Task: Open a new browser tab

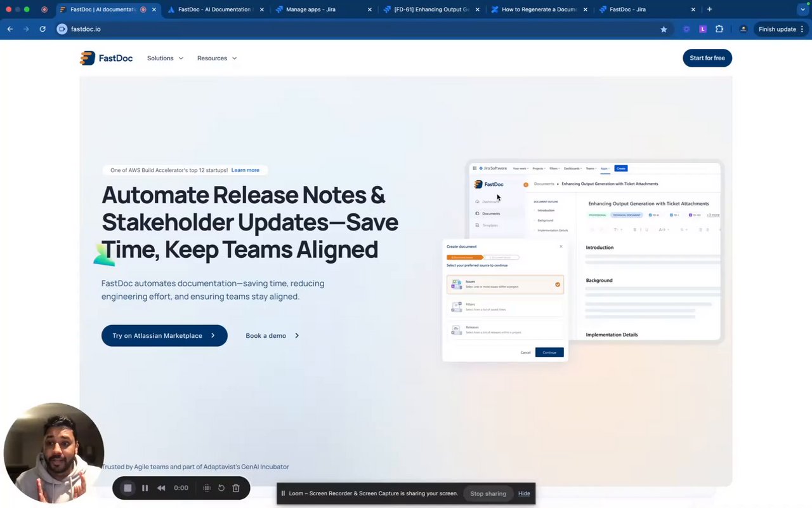Action: [709, 10]
